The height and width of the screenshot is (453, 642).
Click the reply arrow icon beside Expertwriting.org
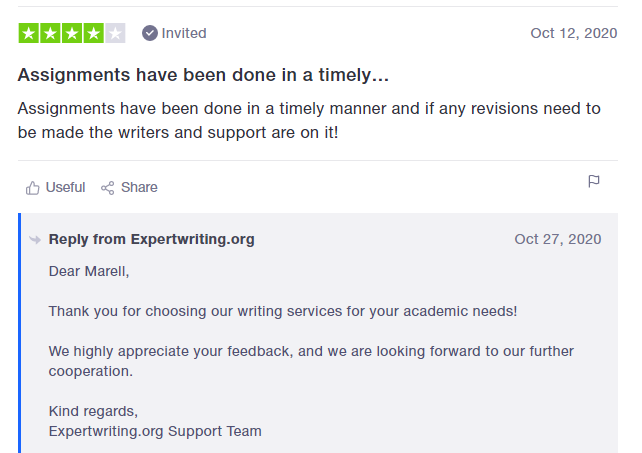pyautogui.click(x=35, y=240)
